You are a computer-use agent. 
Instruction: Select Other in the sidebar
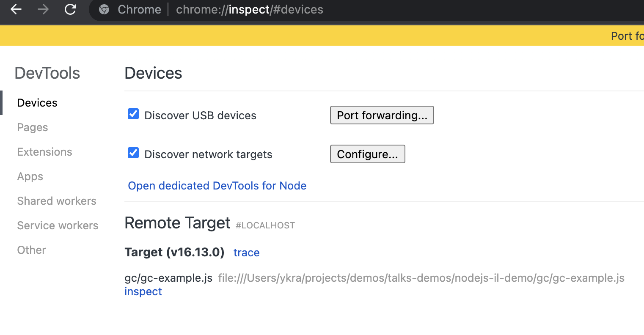tap(31, 250)
